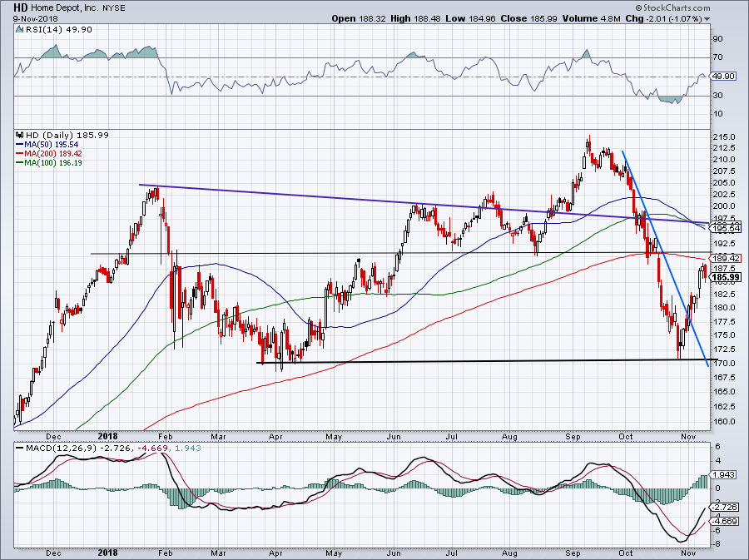Select the red MA(200) legend line marker
The height and width of the screenshot is (560, 749).
click(19, 154)
